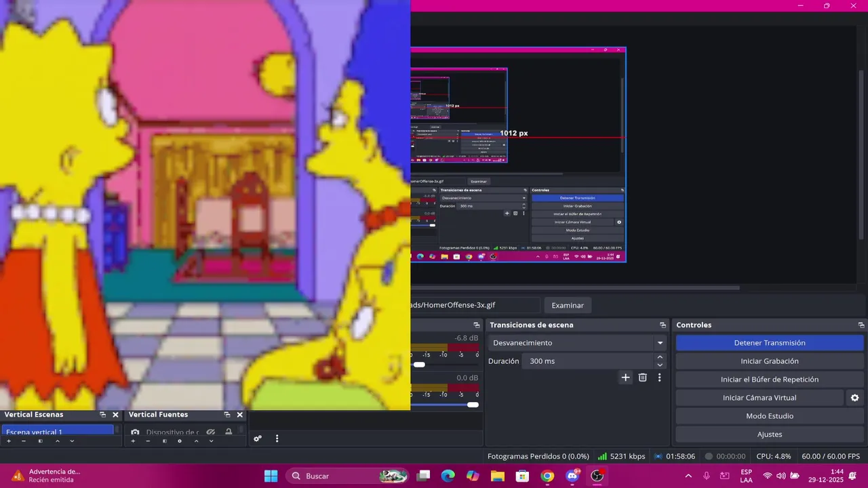Click the OBS Studio taskbar icon
Image resolution: width=868 pixels, height=488 pixels.
click(597, 476)
